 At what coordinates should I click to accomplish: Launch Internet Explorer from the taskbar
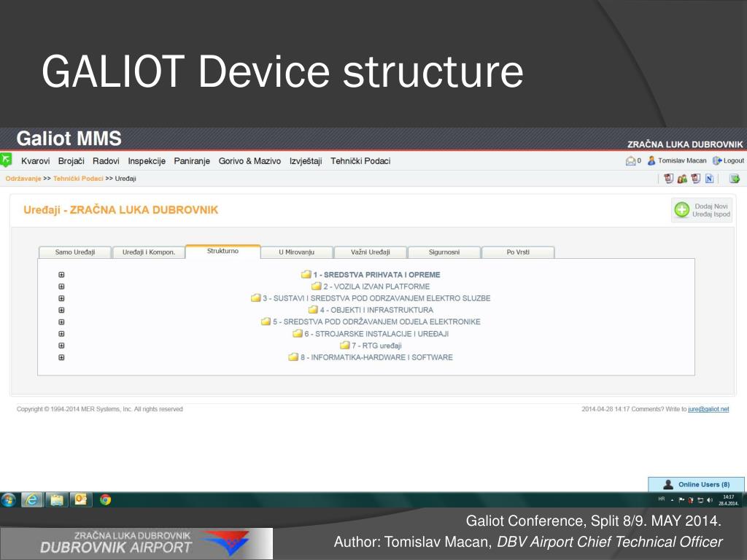tap(32, 499)
